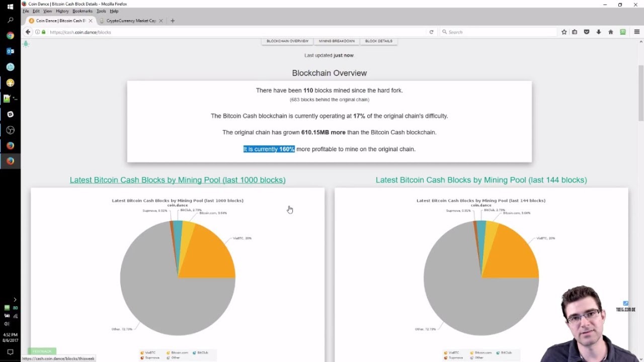644x362 pixels.
Task: Open the Tools menu
Action: (101, 11)
